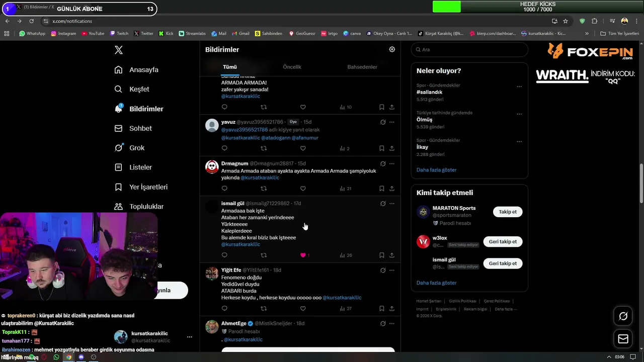The height and width of the screenshot is (362, 644).
Task: Open #sallandık trending topic
Action: pyautogui.click(x=430, y=92)
